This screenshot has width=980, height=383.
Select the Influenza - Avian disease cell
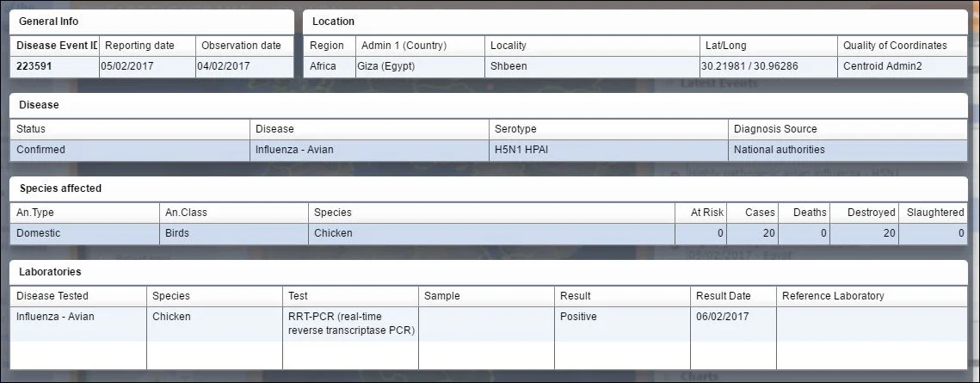pos(369,150)
